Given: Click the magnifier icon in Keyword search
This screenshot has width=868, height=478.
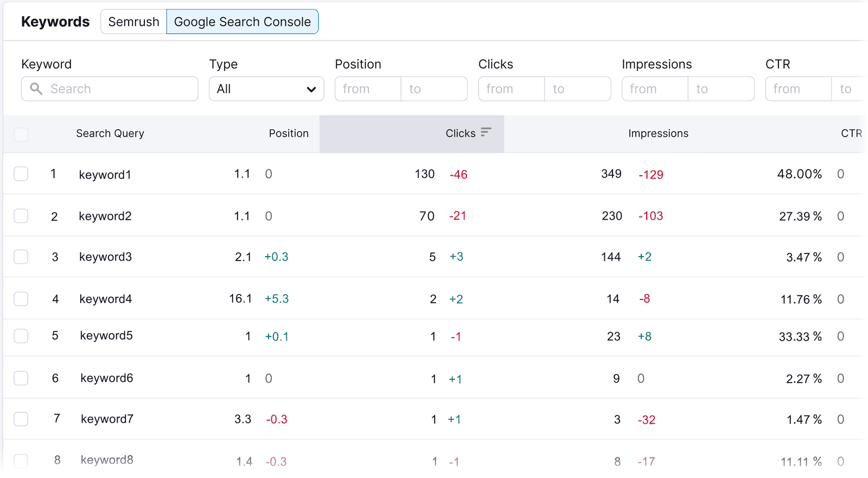Looking at the screenshot, I should 36,88.
